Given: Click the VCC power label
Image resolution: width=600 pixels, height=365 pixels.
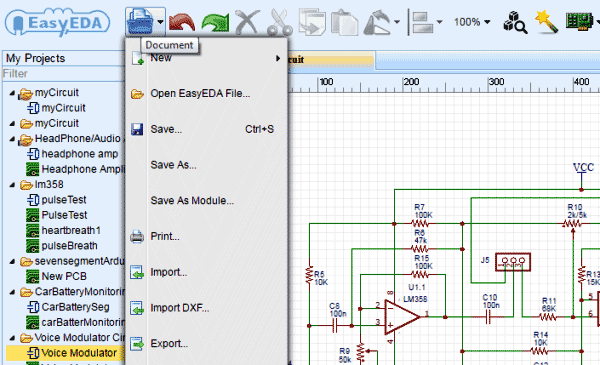Looking at the screenshot, I should (x=583, y=167).
